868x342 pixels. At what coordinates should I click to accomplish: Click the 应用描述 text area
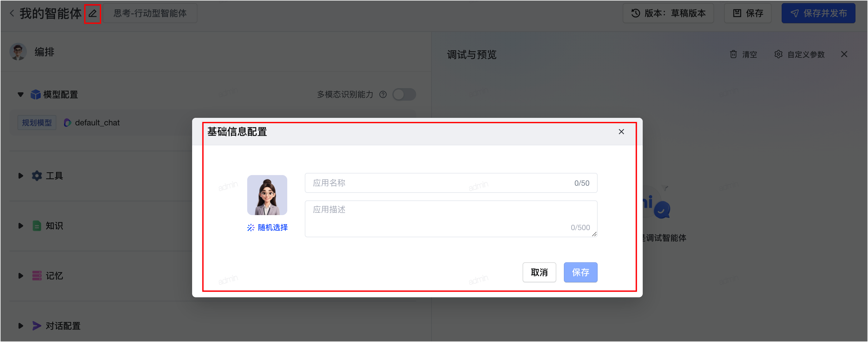pos(451,219)
